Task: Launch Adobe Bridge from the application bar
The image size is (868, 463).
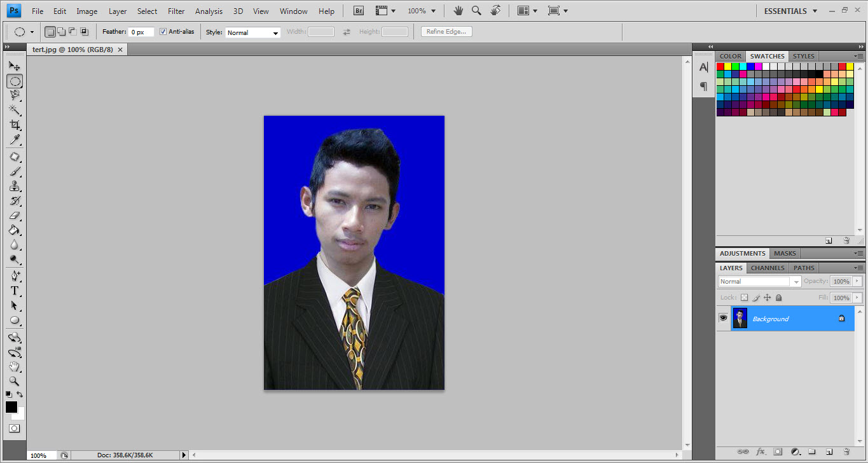Action: [x=357, y=10]
